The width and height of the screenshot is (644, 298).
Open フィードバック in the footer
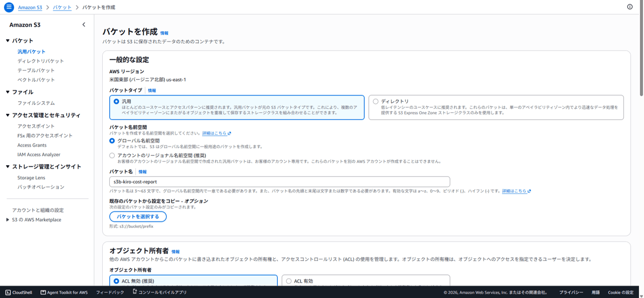point(110,292)
